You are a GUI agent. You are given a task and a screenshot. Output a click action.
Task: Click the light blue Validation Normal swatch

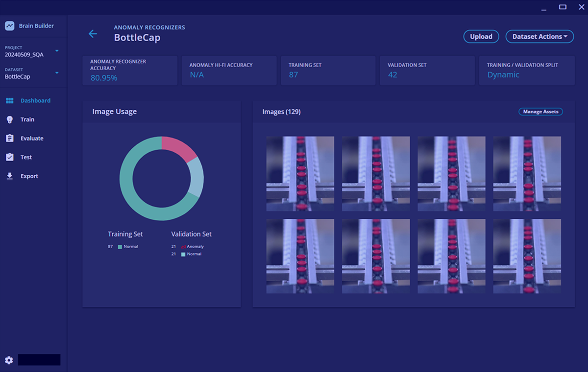tap(184, 255)
